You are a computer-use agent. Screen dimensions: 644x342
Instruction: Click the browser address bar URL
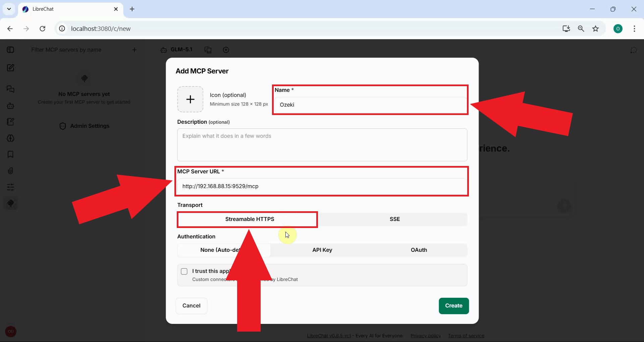click(101, 29)
